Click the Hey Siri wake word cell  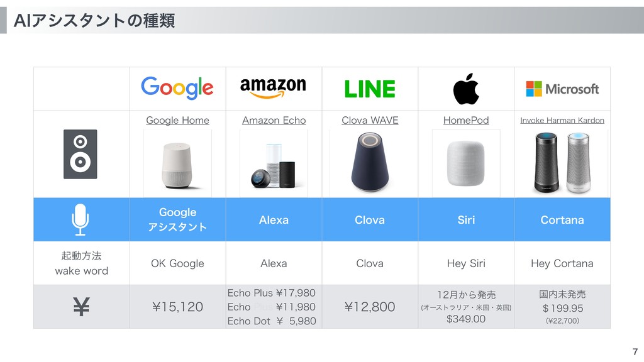point(466,263)
